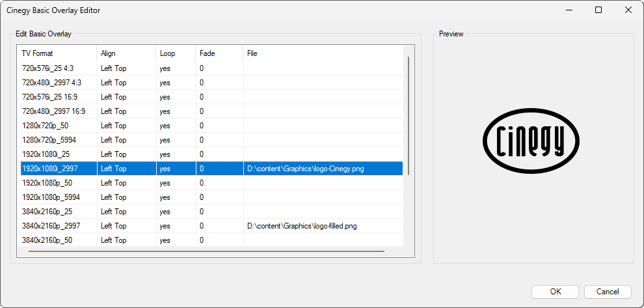Click the logo-filled.png file path cell
The height and width of the screenshot is (308, 644).
[x=302, y=226]
